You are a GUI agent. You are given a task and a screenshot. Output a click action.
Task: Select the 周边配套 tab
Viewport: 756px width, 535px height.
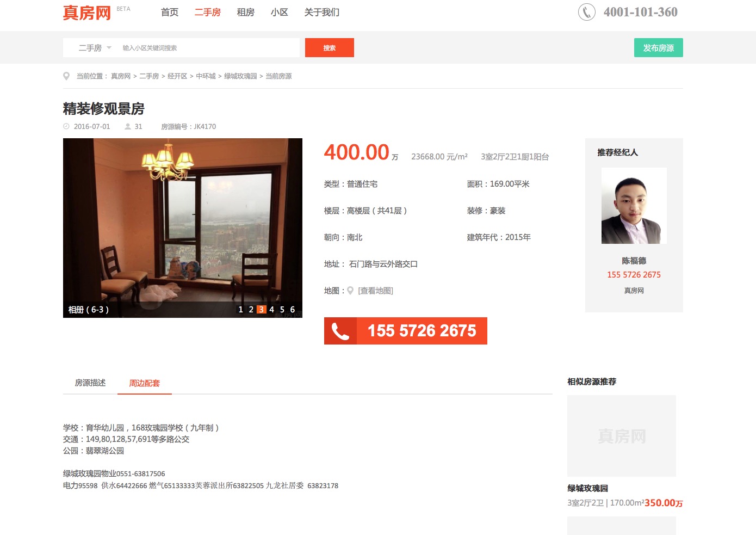pyautogui.click(x=145, y=383)
